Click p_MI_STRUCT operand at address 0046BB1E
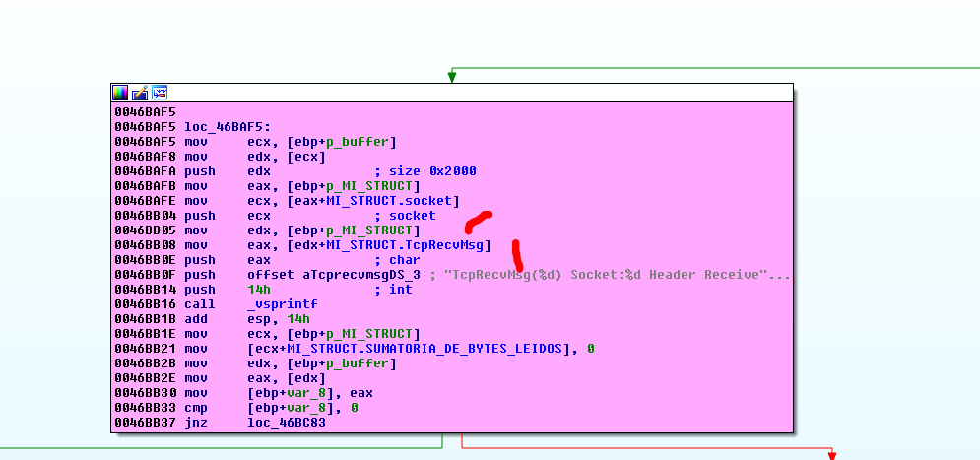The image size is (980, 460). tap(369, 334)
